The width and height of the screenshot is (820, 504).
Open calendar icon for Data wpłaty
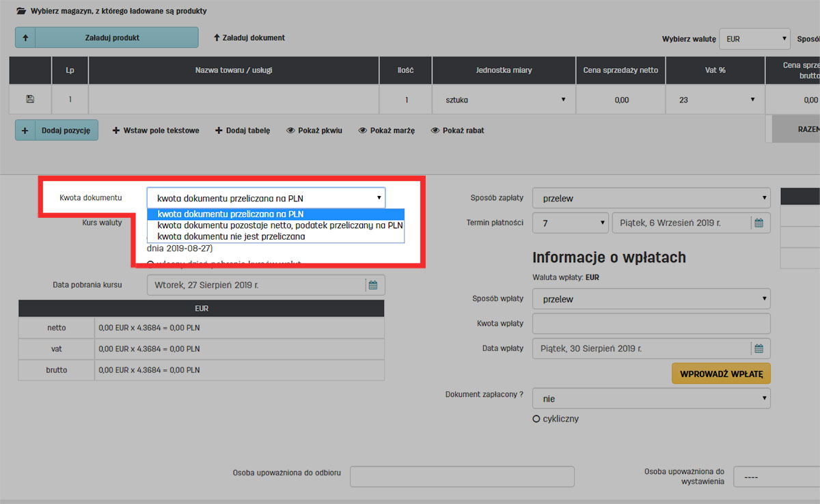[758, 348]
